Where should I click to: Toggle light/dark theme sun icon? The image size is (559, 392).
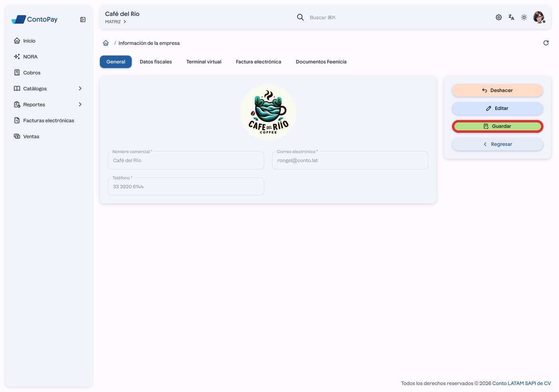(524, 17)
